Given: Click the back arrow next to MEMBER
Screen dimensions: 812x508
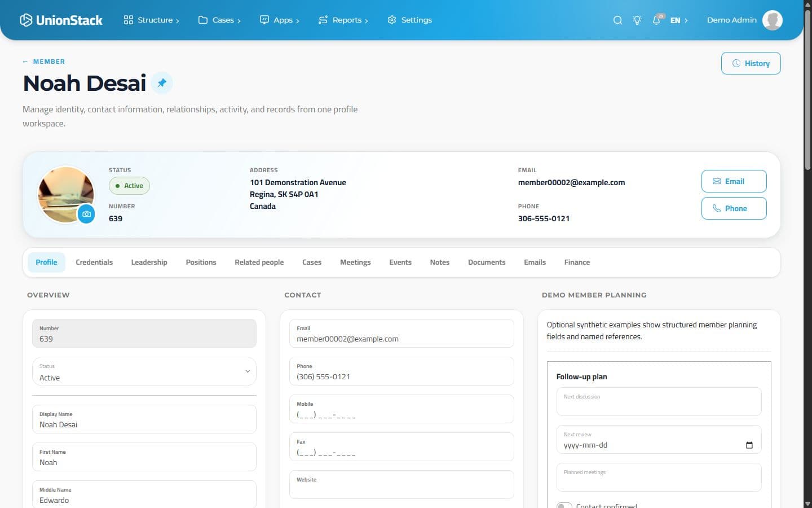Looking at the screenshot, I should (x=25, y=62).
